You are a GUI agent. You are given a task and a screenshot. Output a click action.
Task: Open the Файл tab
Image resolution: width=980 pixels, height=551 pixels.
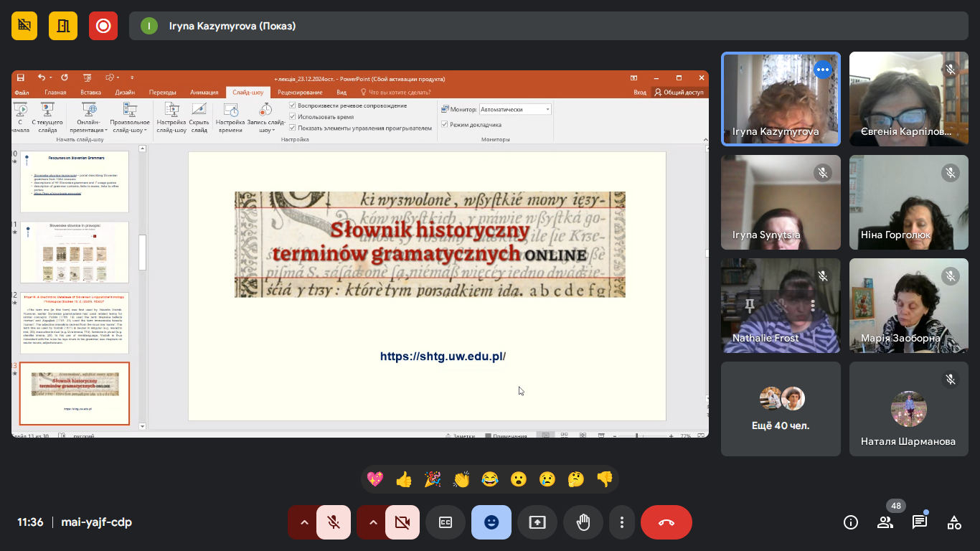tap(21, 92)
